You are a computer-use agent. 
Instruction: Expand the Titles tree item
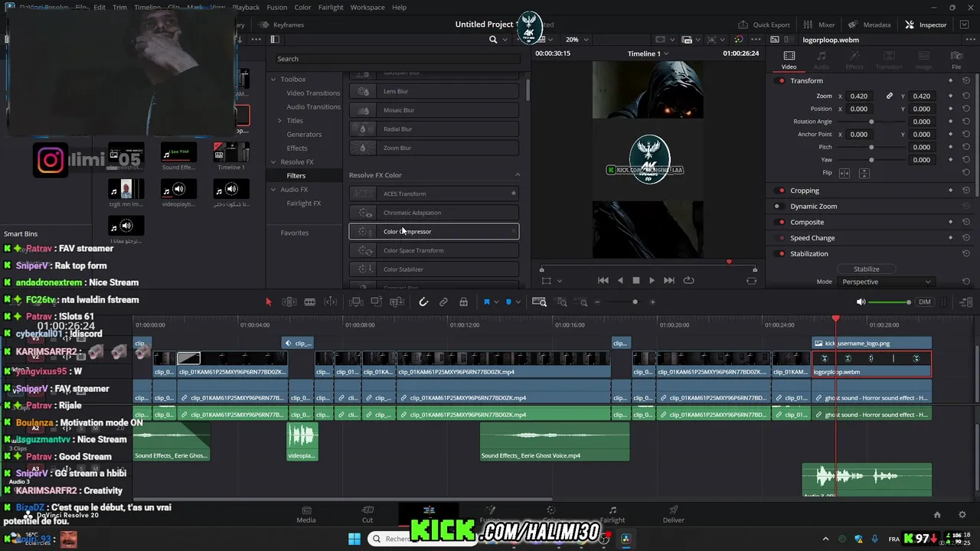click(280, 121)
